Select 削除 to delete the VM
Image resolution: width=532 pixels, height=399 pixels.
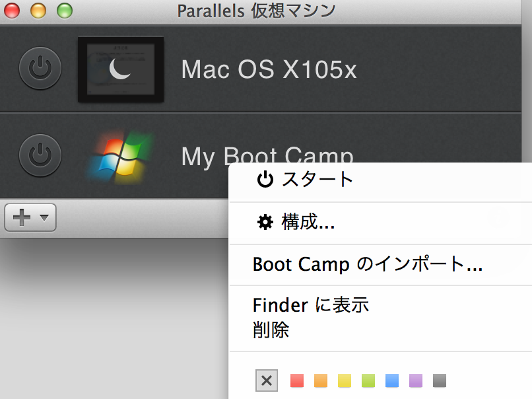tap(271, 330)
